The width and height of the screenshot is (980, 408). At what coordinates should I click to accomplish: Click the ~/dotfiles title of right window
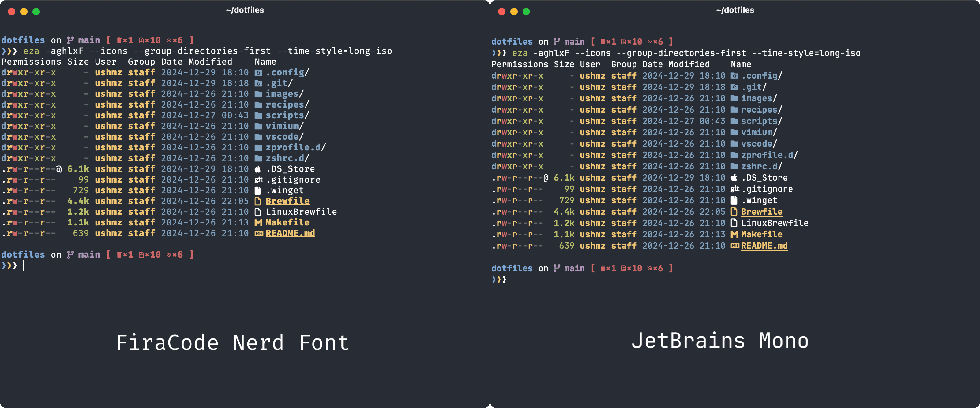(x=735, y=10)
